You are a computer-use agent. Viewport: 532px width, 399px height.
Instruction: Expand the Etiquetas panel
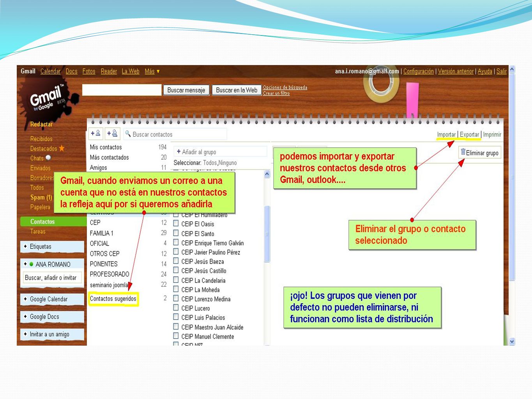tap(25, 246)
